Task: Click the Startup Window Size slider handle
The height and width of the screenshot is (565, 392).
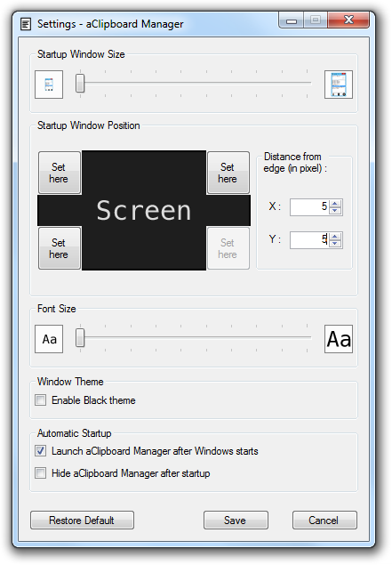Action: [x=80, y=84]
